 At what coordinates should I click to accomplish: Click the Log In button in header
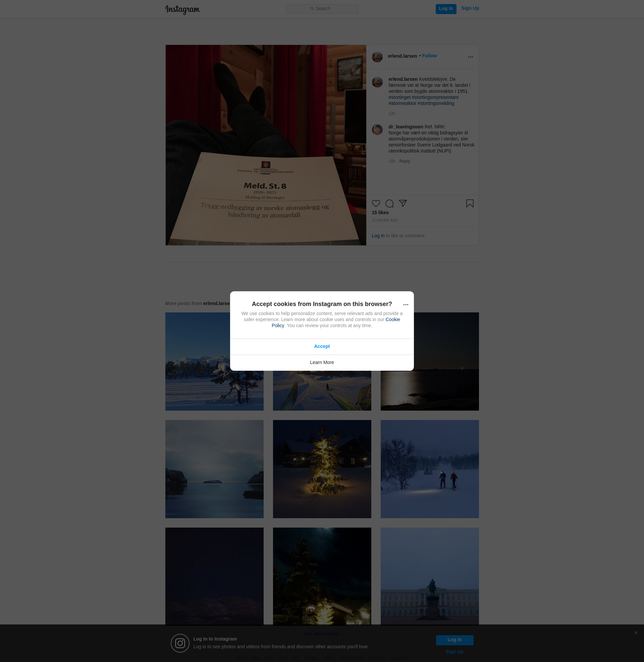[446, 9]
